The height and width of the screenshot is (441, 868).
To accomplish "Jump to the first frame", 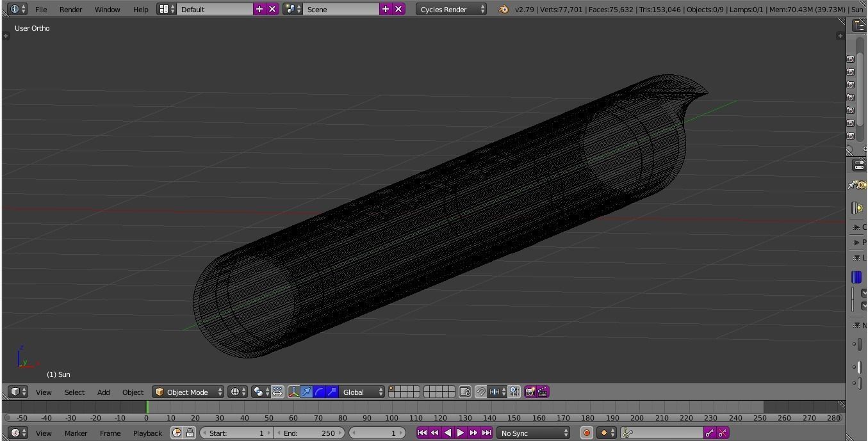I will [x=422, y=433].
